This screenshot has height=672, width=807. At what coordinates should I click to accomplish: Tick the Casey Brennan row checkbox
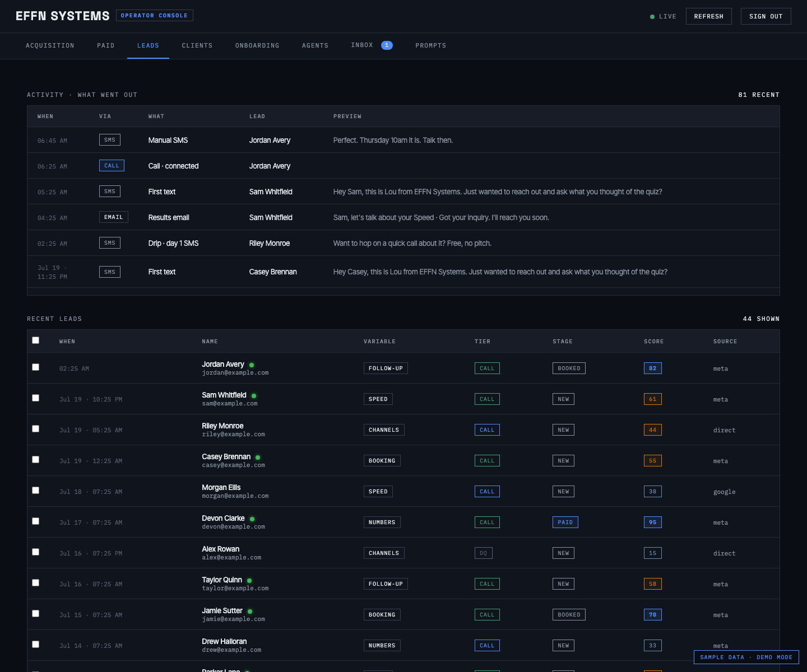point(36,460)
